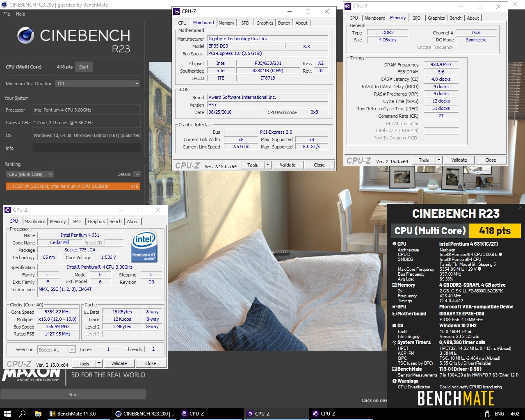Open About tab in bottom-left CPU-Z window
This screenshot has height=420, width=525.
click(x=133, y=221)
